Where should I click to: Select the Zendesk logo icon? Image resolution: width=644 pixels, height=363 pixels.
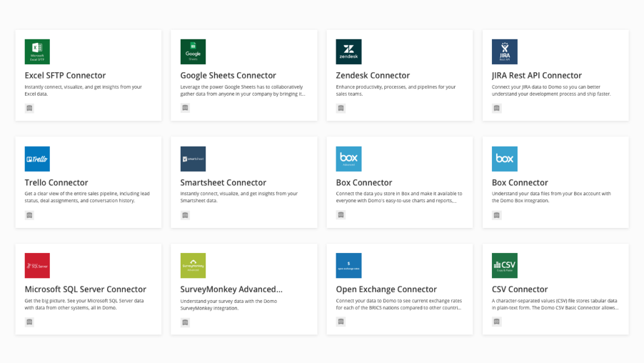(x=348, y=51)
